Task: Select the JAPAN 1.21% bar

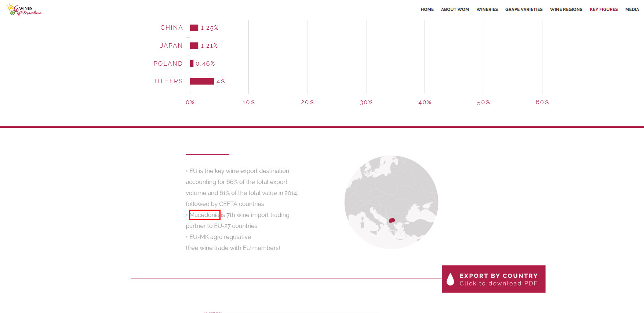Action: 194,46
